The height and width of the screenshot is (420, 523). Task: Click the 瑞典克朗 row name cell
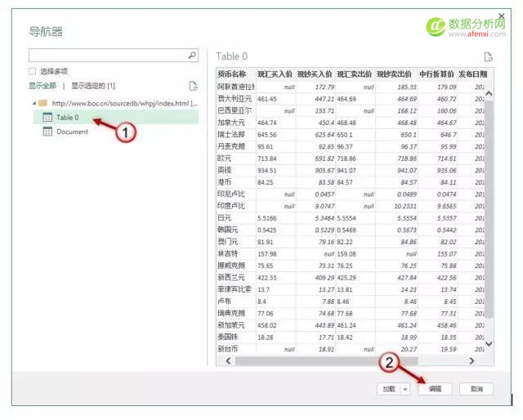tap(235, 314)
